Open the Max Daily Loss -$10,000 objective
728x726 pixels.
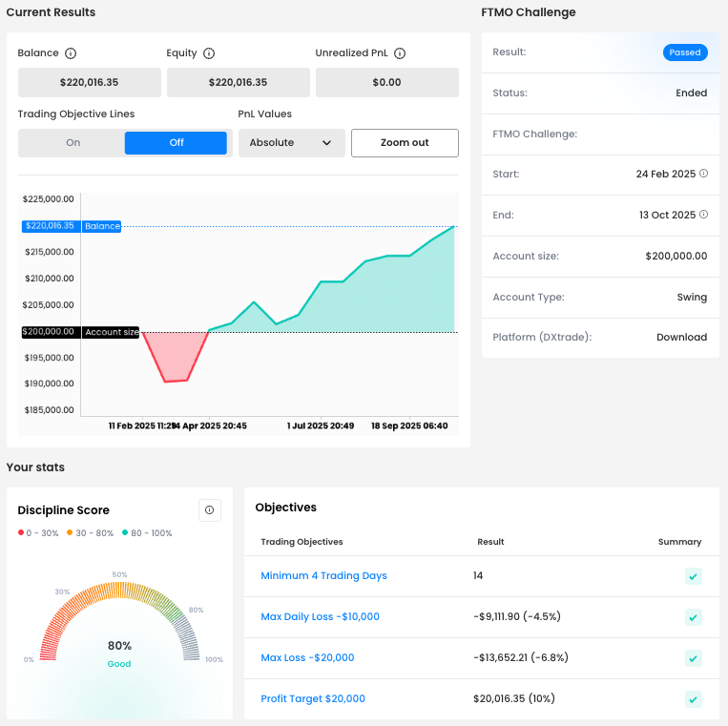(x=320, y=617)
